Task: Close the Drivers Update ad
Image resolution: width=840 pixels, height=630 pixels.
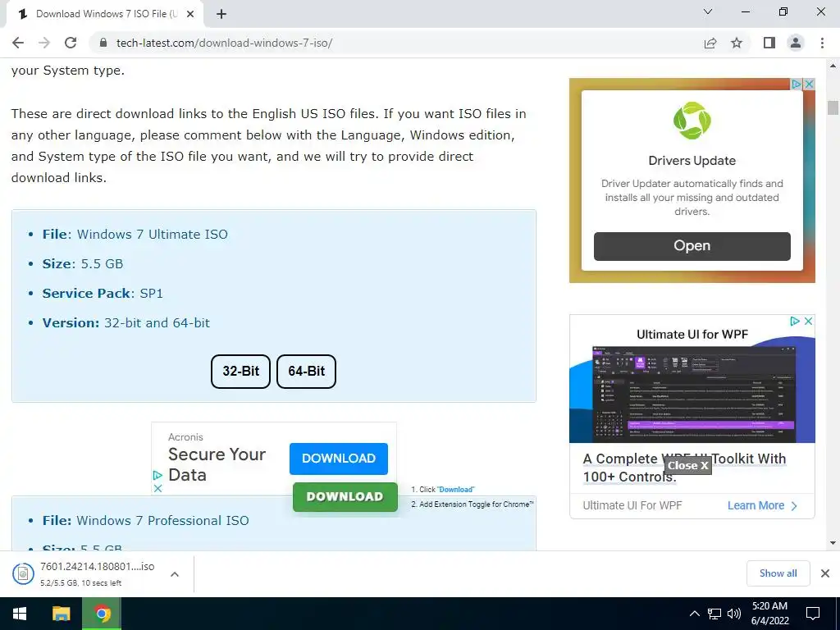Action: [x=810, y=84]
